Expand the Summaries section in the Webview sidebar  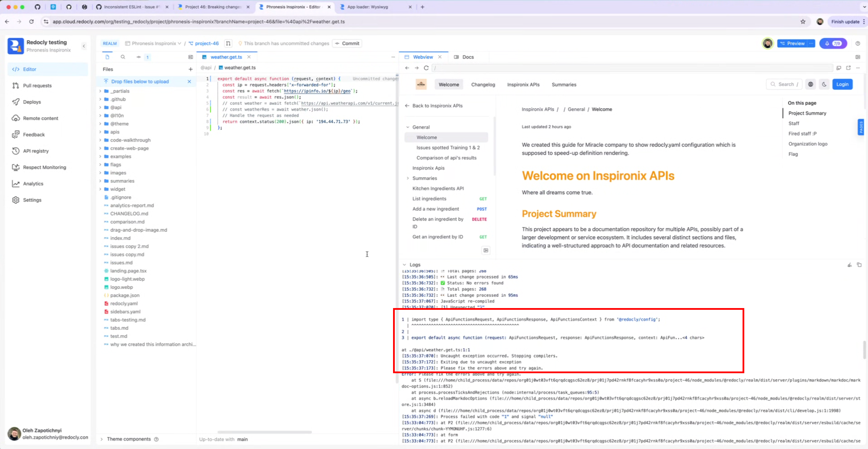click(x=408, y=178)
